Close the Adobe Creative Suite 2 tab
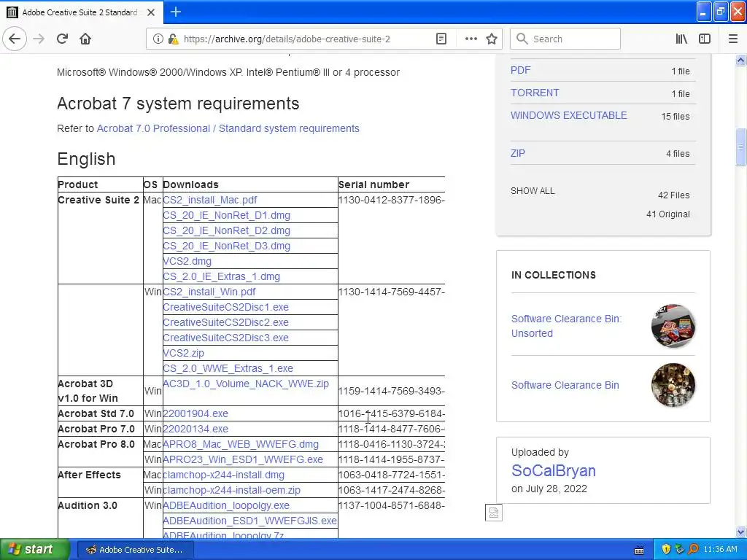This screenshot has width=747, height=560. tap(151, 12)
